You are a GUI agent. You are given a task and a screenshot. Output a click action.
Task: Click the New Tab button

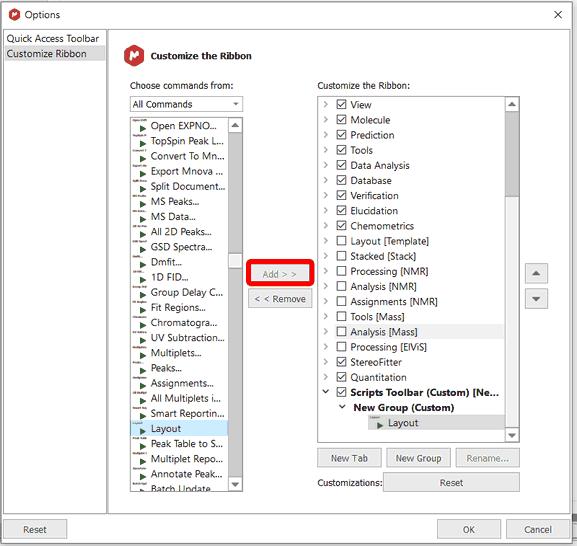click(349, 458)
